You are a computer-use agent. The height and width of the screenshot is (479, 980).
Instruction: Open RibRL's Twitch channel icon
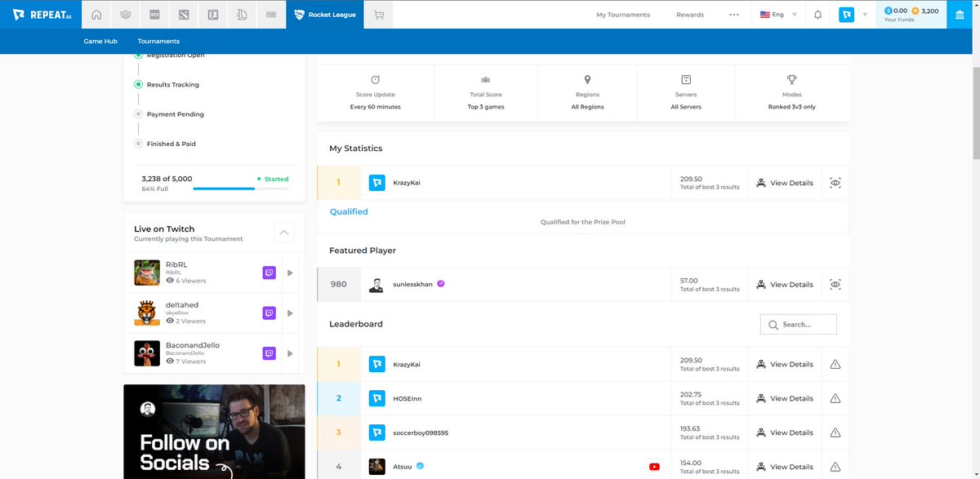point(269,273)
